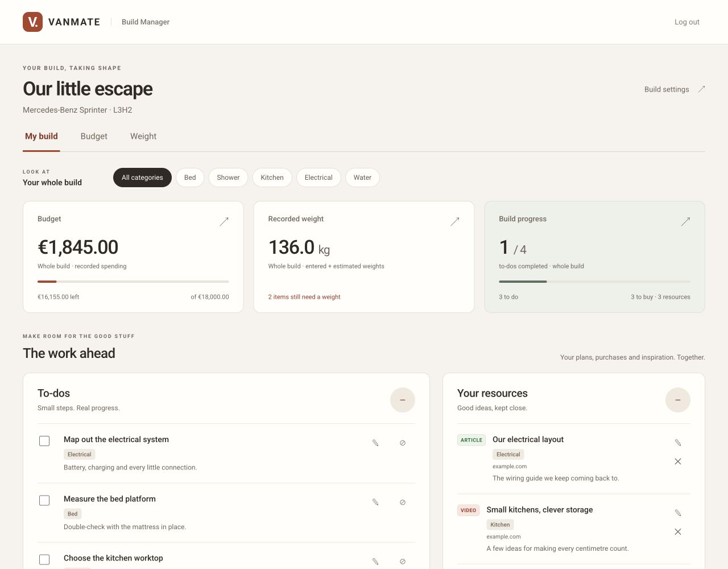Select the 'All categories' filter chip
This screenshot has height=569, width=728.
[x=142, y=178]
